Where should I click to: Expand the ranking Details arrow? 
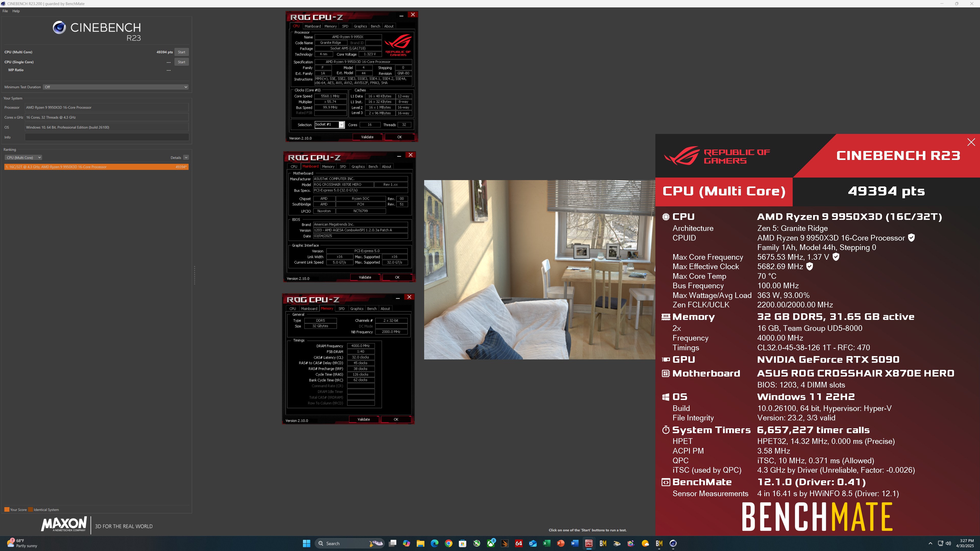tap(186, 157)
